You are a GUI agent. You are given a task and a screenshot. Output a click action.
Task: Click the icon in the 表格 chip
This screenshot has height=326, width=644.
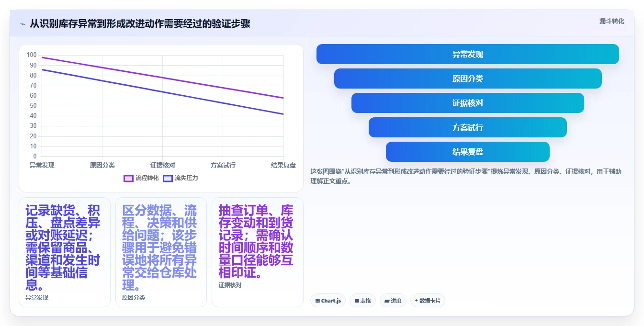point(357,301)
